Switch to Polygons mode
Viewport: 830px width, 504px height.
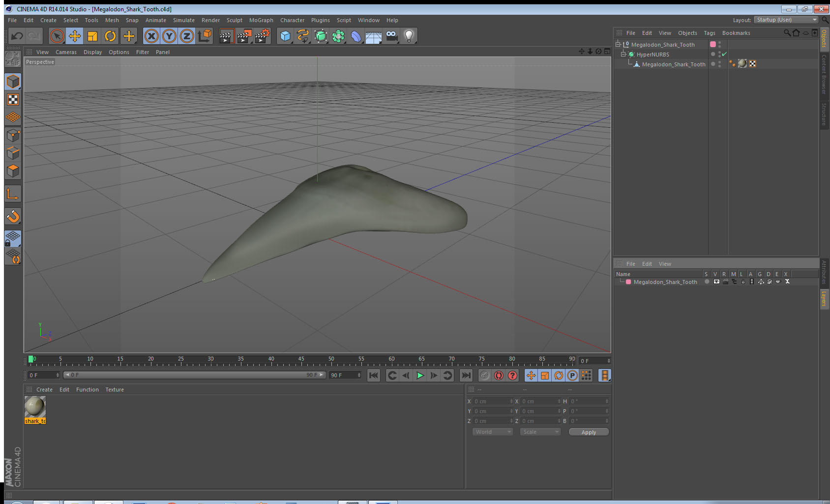(x=13, y=170)
